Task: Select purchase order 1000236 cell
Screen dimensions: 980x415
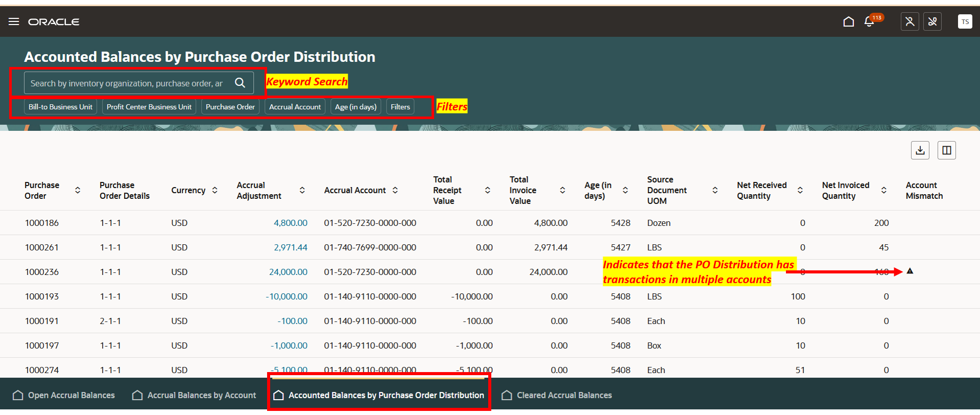Action: point(42,272)
